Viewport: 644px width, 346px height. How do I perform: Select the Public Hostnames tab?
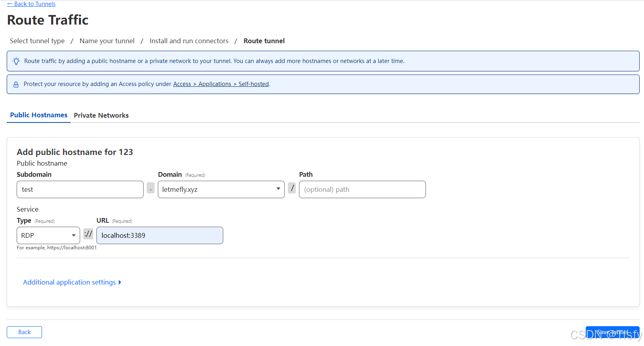coord(38,115)
